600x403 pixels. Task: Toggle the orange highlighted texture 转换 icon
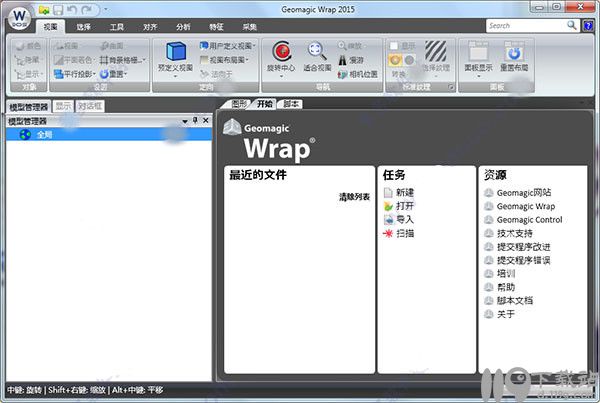point(395,60)
